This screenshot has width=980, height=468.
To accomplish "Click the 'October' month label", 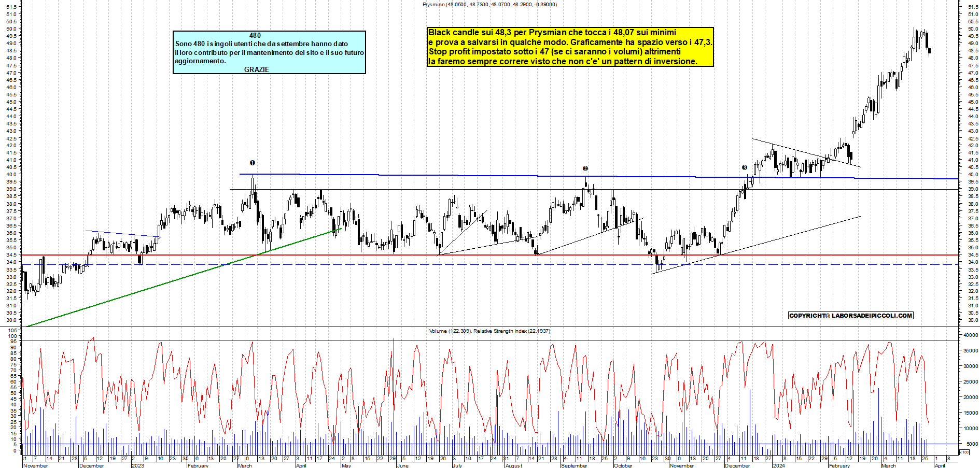I will tap(623, 465).
